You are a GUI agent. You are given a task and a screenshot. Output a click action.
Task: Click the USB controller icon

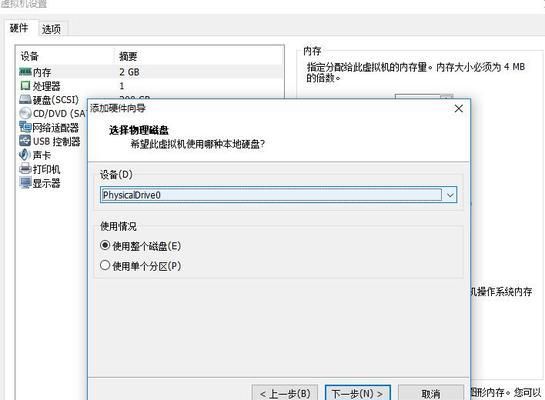25,141
